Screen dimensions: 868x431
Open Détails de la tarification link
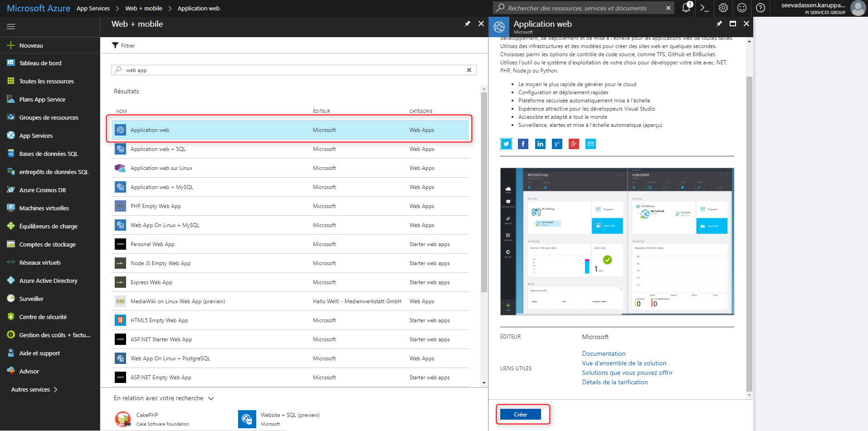[x=615, y=382]
